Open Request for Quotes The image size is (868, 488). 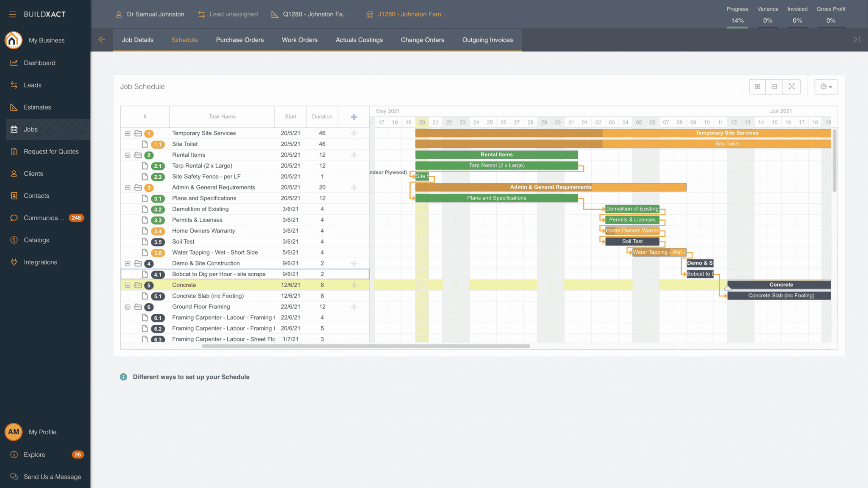pos(51,151)
